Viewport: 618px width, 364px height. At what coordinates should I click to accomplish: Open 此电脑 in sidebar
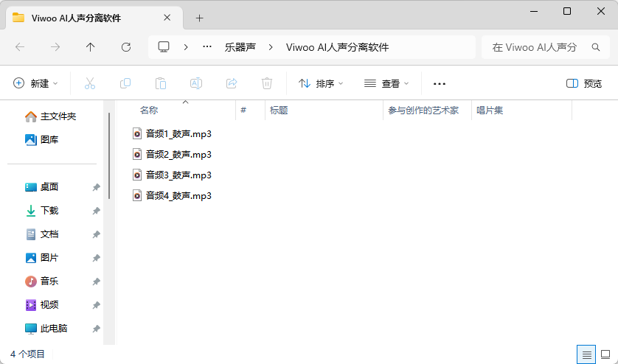tap(54, 329)
